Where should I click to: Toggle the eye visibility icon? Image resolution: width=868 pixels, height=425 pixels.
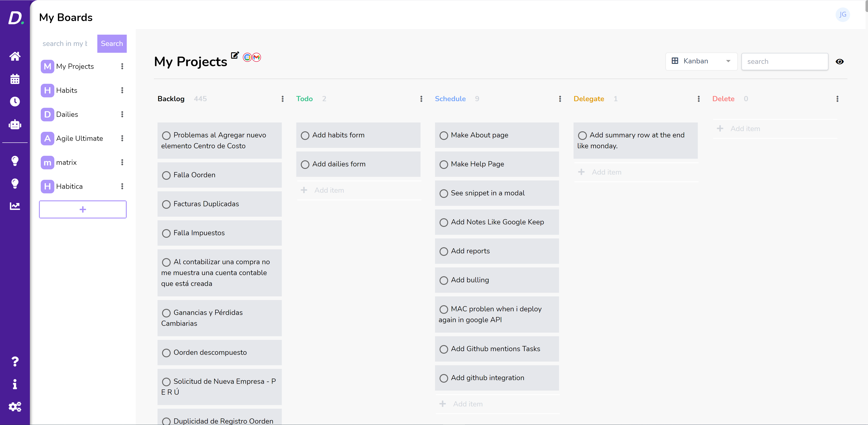click(x=839, y=61)
